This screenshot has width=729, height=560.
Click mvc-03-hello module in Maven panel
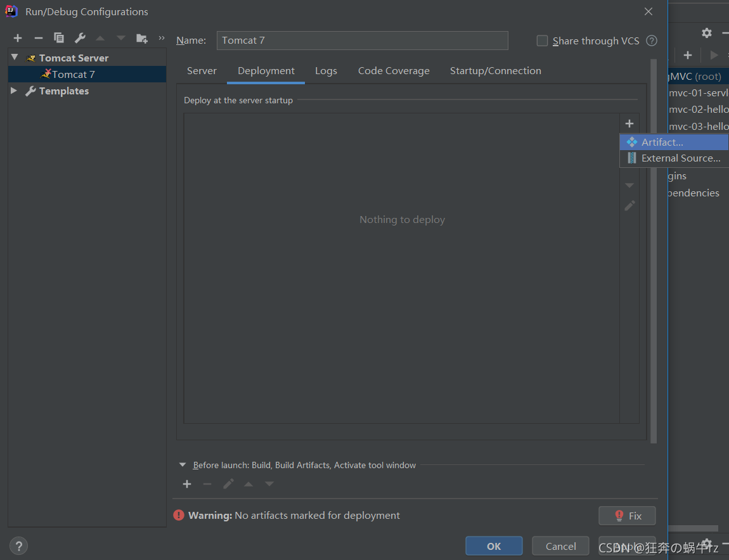tap(699, 127)
